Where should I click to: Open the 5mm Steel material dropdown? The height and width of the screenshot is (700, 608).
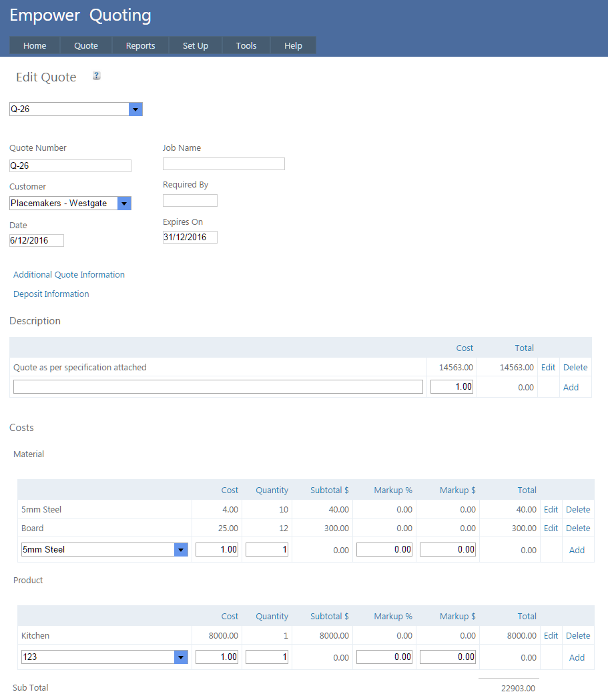tap(180, 550)
